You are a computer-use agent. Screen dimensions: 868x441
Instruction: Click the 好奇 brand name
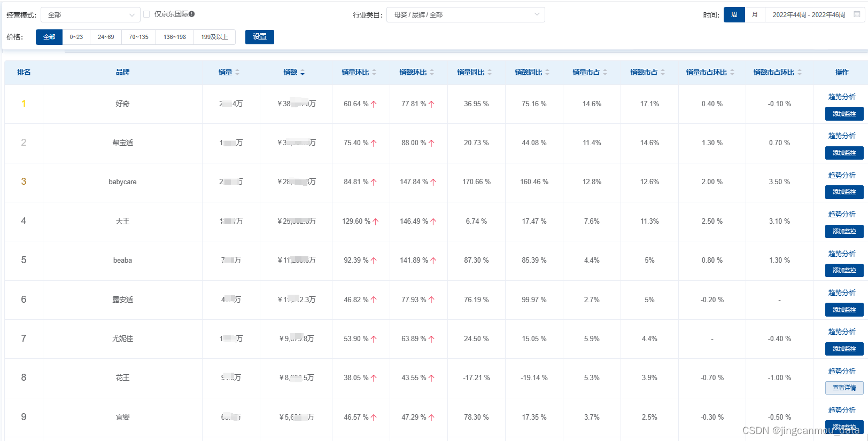[x=122, y=104]
